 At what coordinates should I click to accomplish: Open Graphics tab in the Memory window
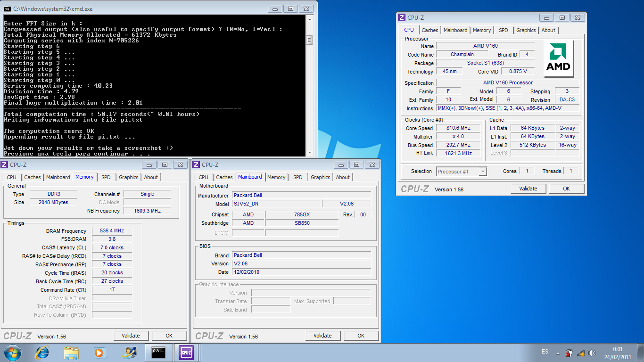[129, 177]
